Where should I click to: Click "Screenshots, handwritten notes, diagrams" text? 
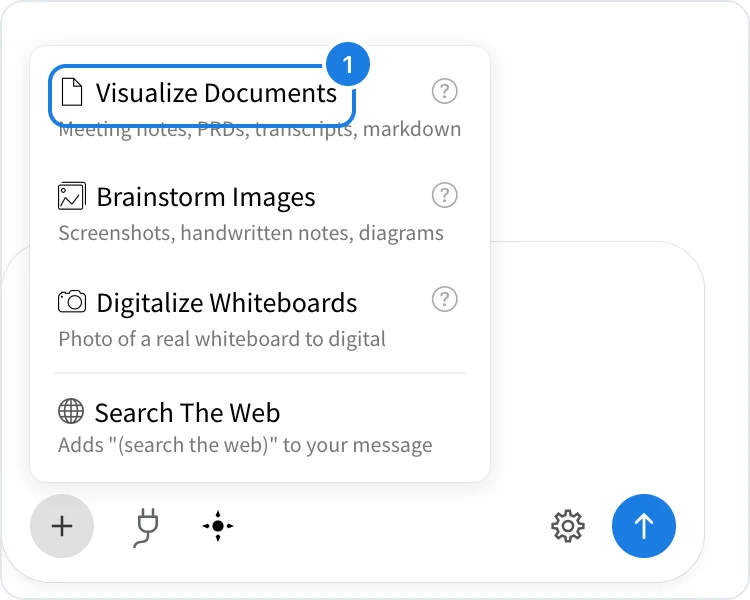click(251, 233)
